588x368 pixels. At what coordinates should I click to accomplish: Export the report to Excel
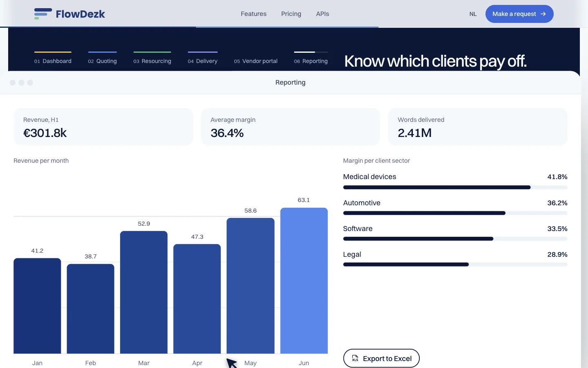pos(381,358)
